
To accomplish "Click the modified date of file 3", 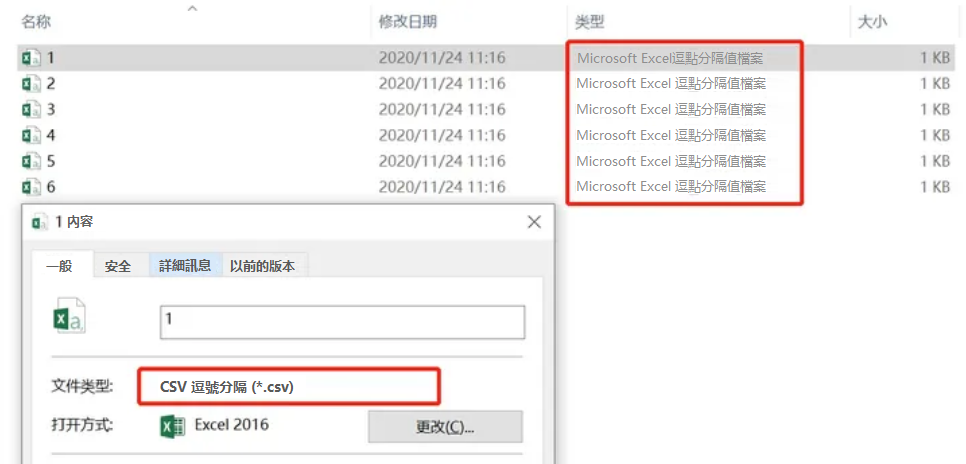I will (x=442, y=110).
